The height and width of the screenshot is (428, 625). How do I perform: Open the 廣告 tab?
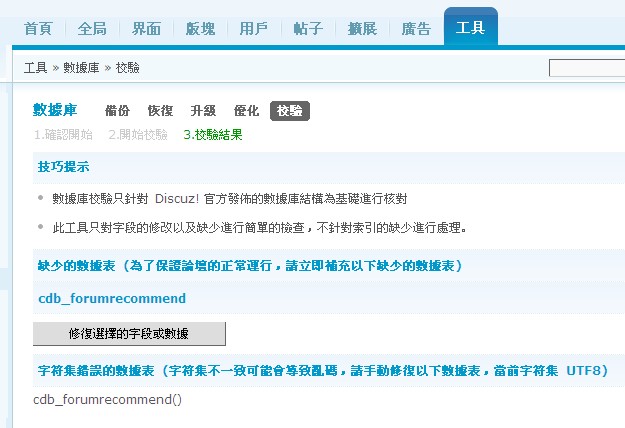pos(416,29)
